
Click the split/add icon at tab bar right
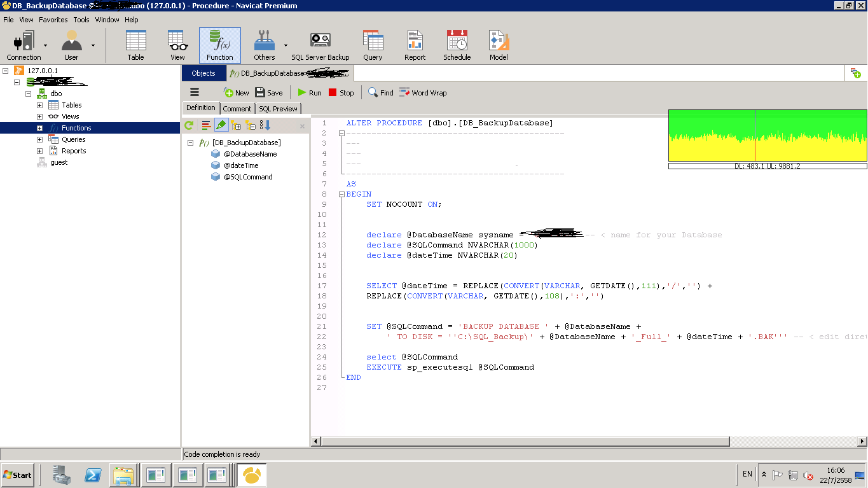856,73
